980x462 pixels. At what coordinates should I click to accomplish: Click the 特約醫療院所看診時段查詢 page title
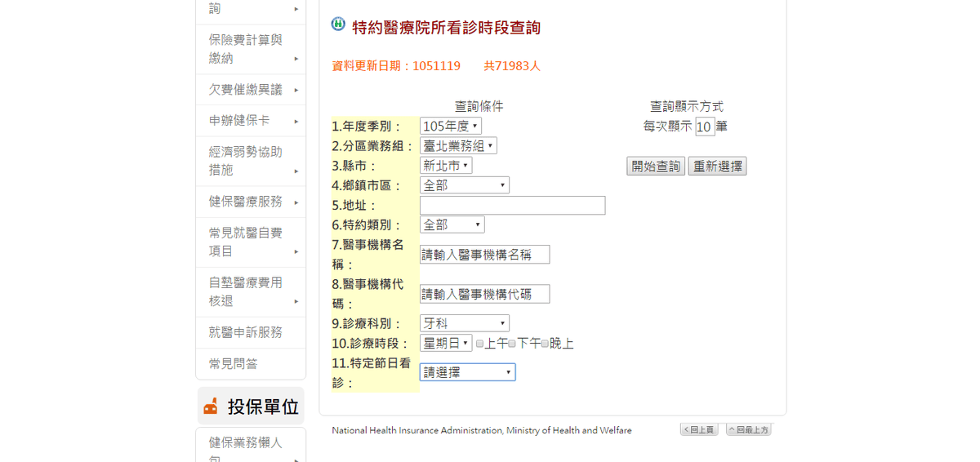446,28
